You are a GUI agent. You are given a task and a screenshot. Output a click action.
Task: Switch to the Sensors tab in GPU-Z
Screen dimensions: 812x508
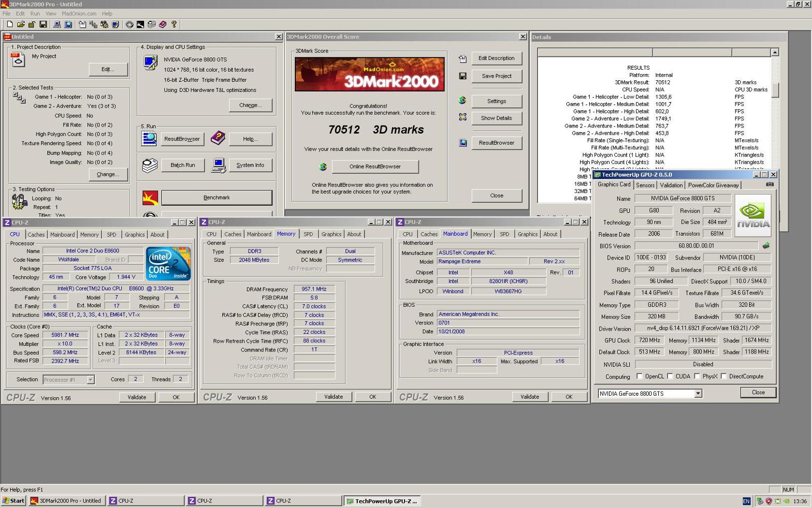tap(646, 185)
